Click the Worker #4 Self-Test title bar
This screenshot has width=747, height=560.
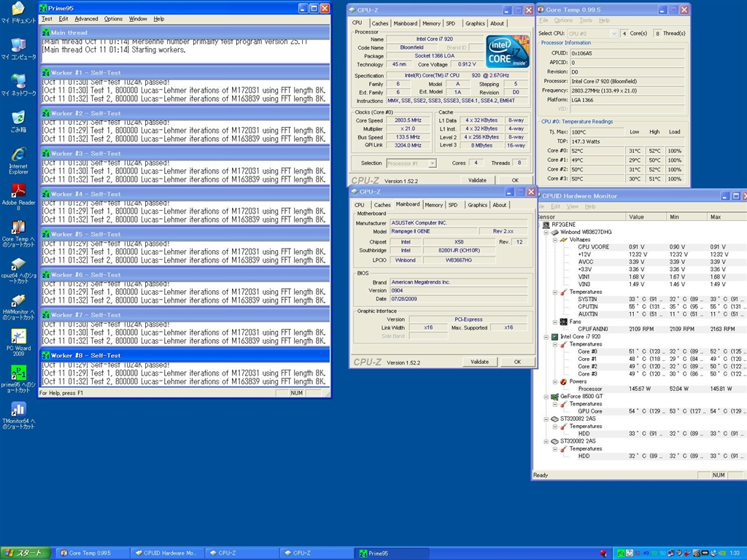[x=185, y=194]
